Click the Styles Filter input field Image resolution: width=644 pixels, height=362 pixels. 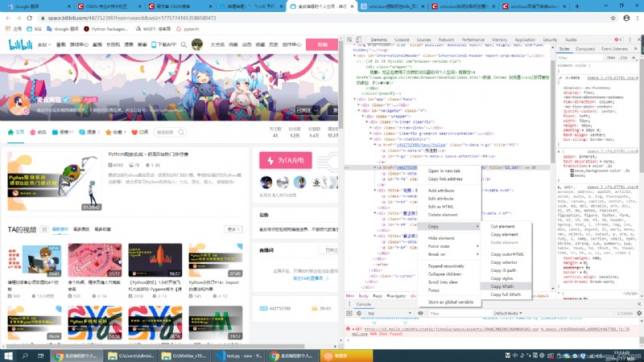click(x=580, y=58)
